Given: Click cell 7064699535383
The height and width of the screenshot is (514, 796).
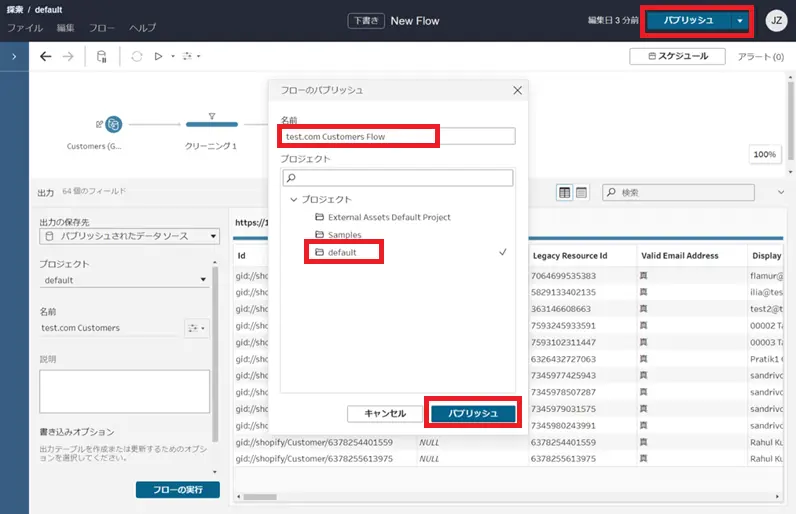Looking at the screenshot, I should pyautogui.click(x=563, y=276).
